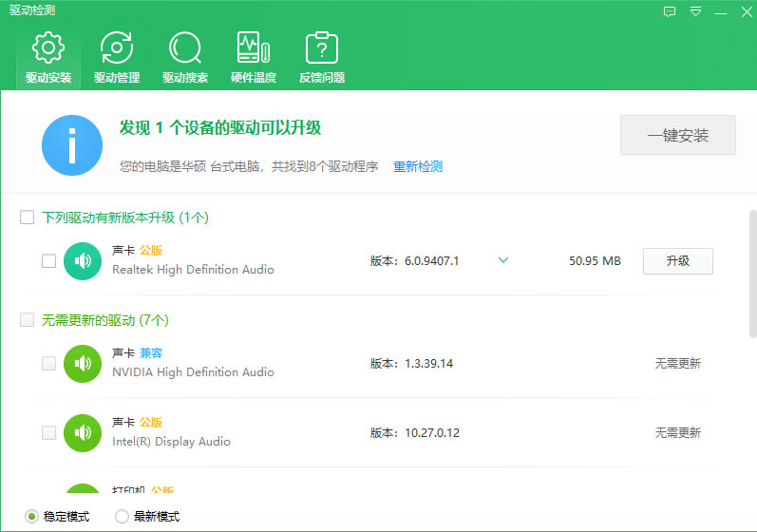Viewport: 757px width, 532px height.
Task: Tick the Realtek High Definition Audio checkbox
Action: coord(48,261)
